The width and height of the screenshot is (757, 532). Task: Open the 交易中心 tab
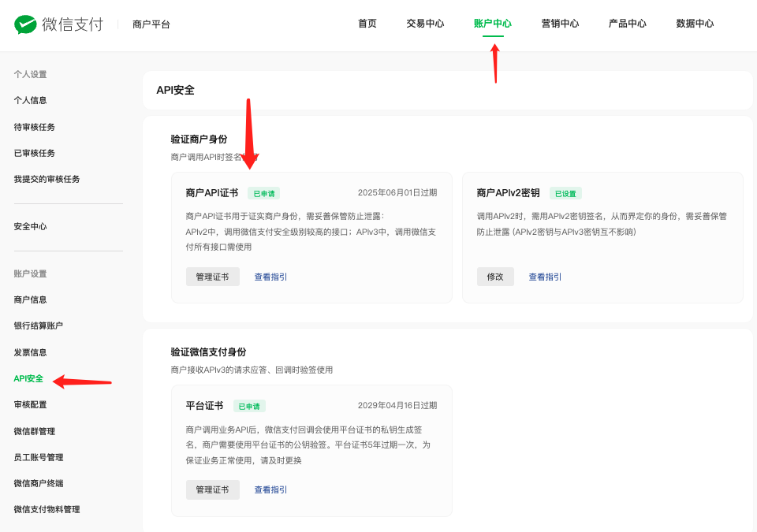[425, 24]
